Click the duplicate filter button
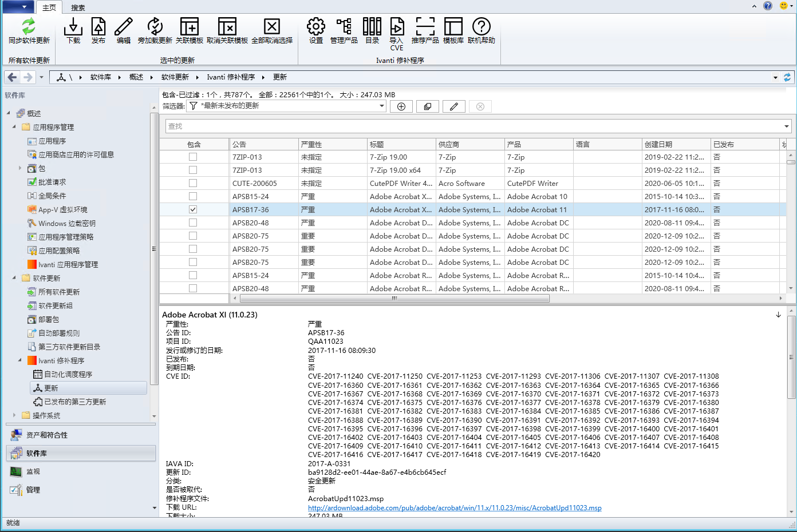 428,106
